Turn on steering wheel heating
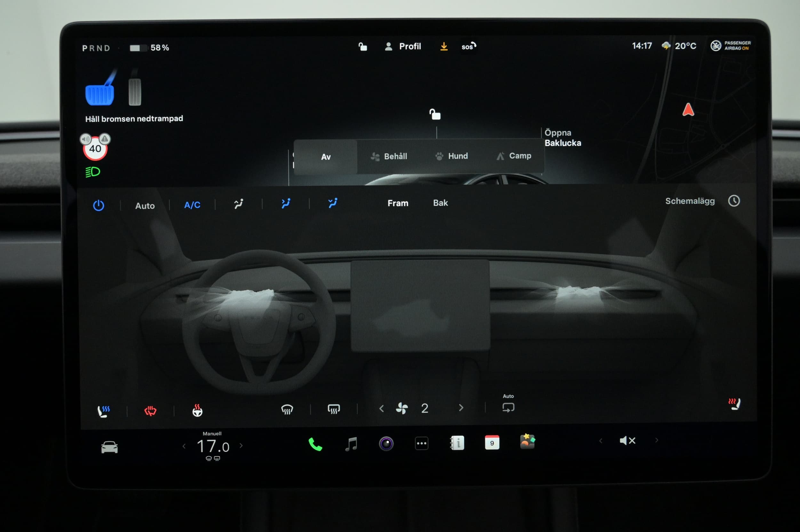Viewport: 800px width, 532px height. click(x=197, y=410)
